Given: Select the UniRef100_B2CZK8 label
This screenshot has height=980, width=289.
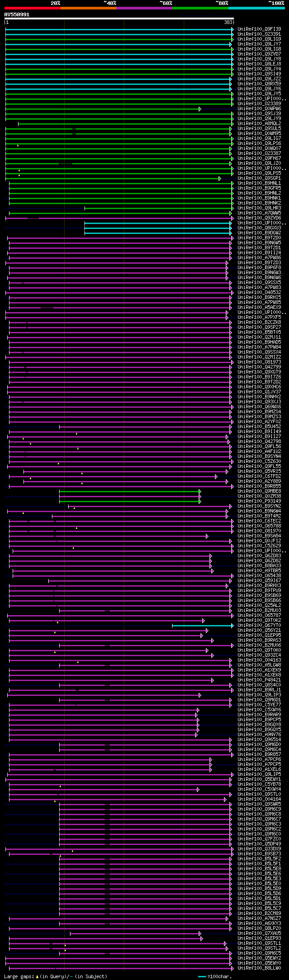Looking at the screenshot, I should (259, 322).
